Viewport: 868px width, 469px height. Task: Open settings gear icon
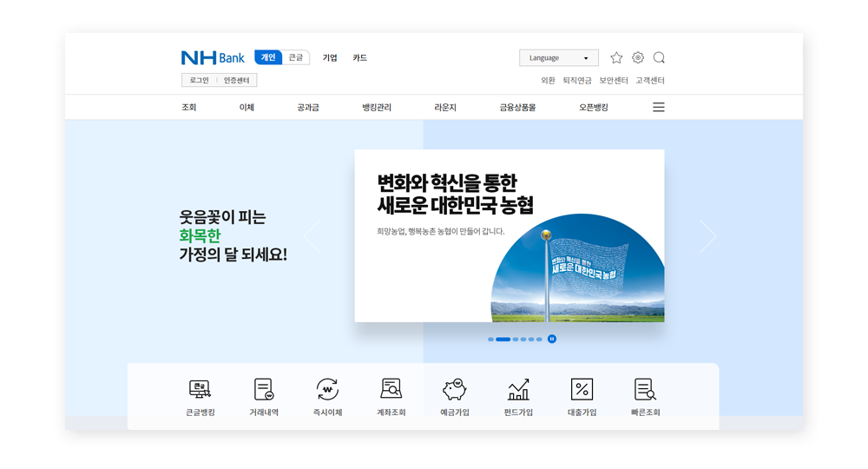tap(638, 57)
